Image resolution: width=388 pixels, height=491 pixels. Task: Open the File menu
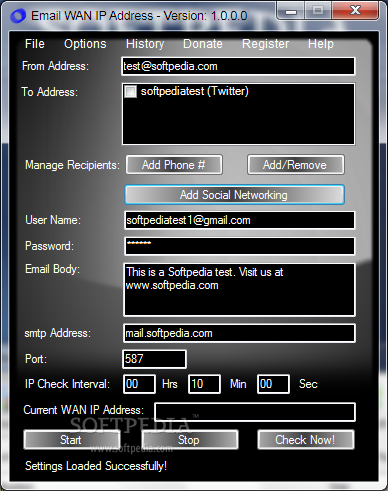point(35,44)
